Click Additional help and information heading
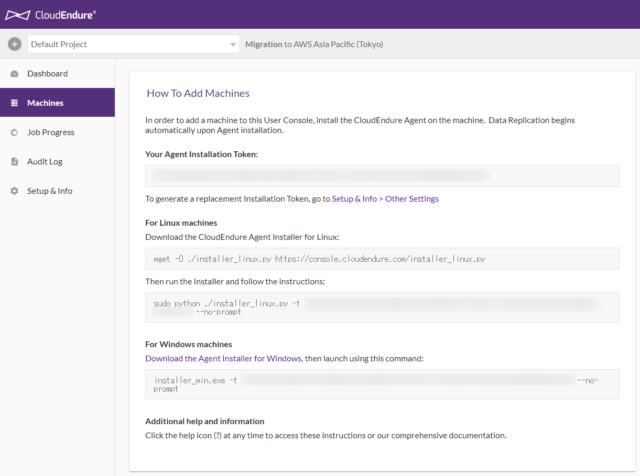640x476 pixels. coord(205,421)
